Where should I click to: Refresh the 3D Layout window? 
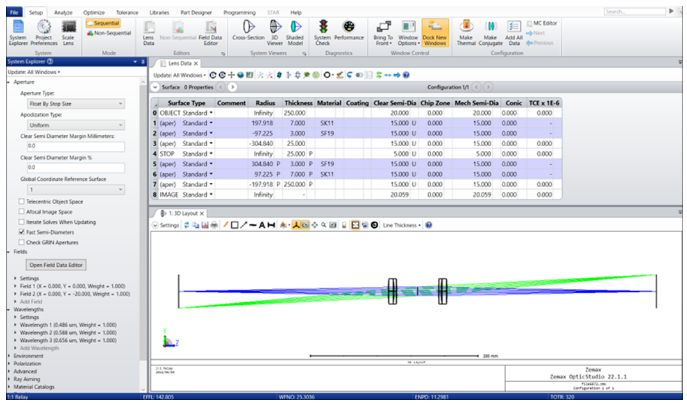[187, 225]
